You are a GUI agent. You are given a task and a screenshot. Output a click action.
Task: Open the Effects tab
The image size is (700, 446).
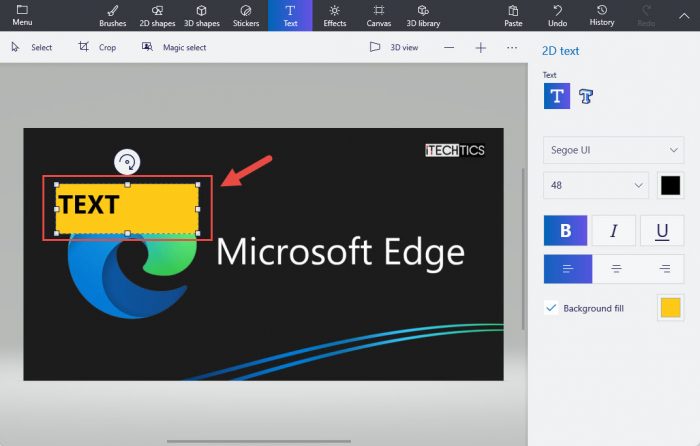[334, 16]
